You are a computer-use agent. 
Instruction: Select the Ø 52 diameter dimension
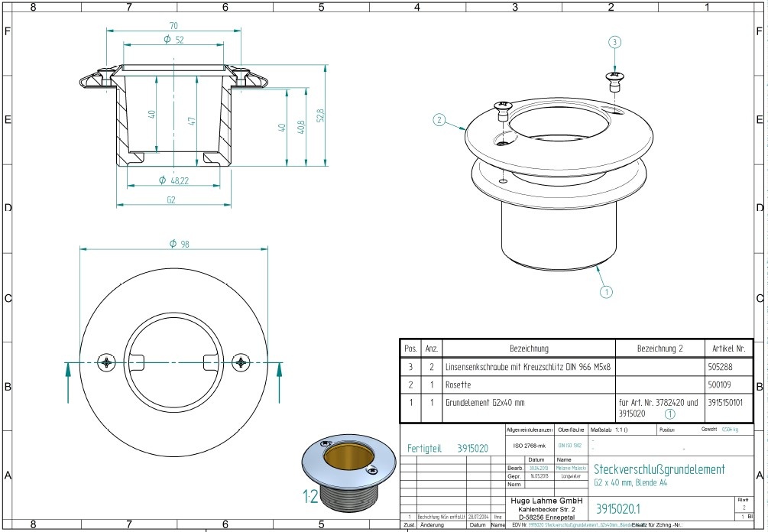174,40
